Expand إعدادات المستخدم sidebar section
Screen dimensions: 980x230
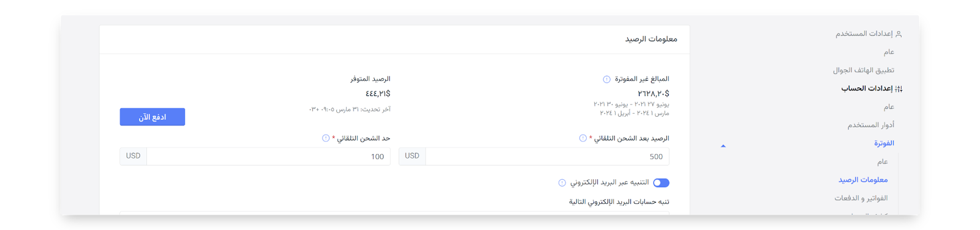click(x=864, y=34)
